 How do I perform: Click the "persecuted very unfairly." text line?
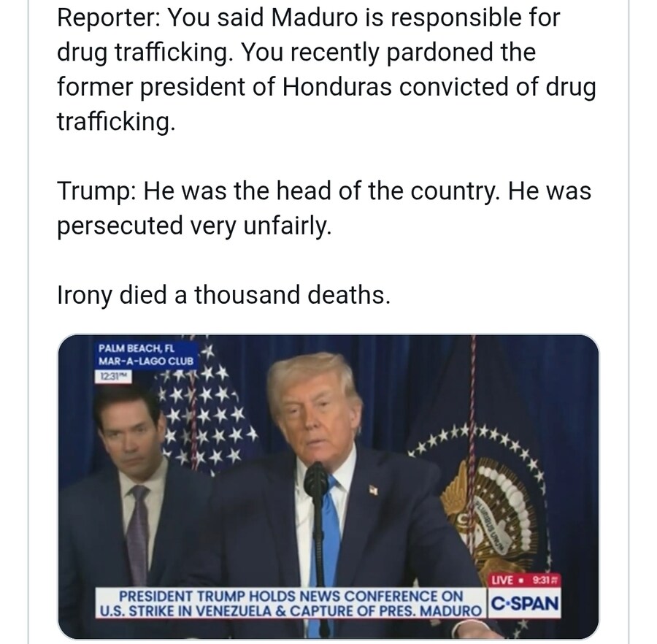pos(194,226)
